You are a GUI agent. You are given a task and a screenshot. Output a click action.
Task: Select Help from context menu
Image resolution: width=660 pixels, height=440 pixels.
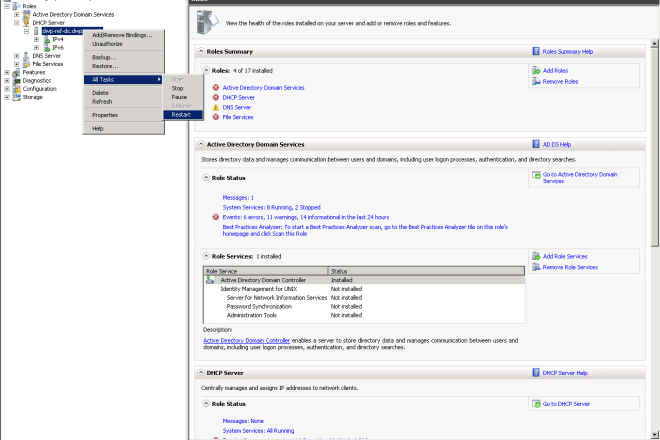[x=123, y=128]
